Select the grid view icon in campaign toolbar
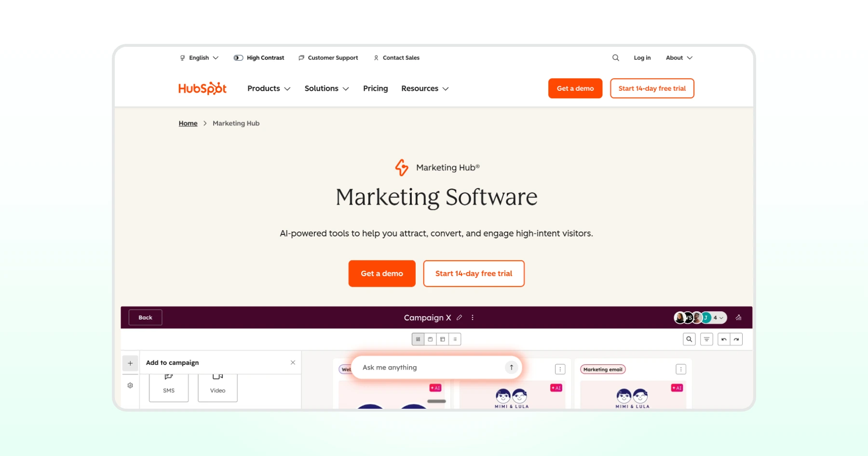This screenshot has width=868, height=456. [x=418, y=339]
